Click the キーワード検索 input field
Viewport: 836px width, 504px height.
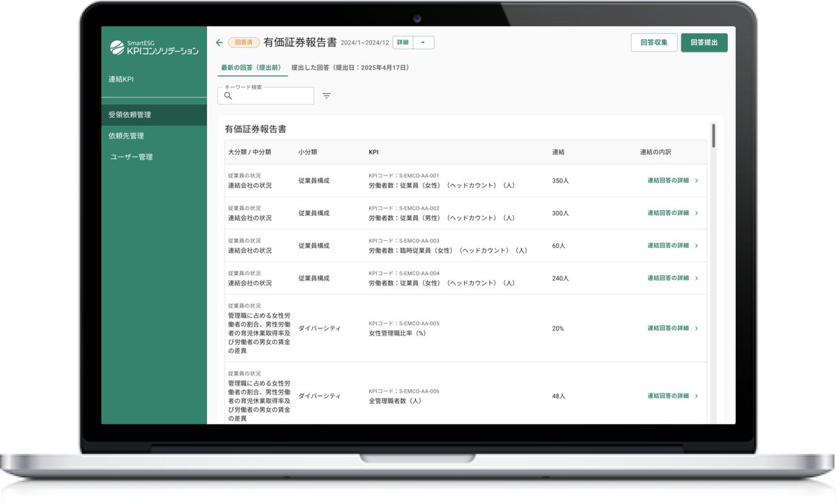266,96
